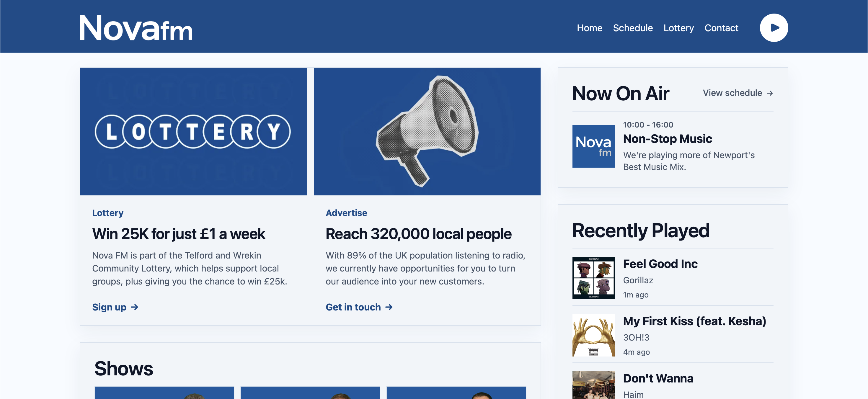Open the Schedule page from the navigation

pos(633,28)
